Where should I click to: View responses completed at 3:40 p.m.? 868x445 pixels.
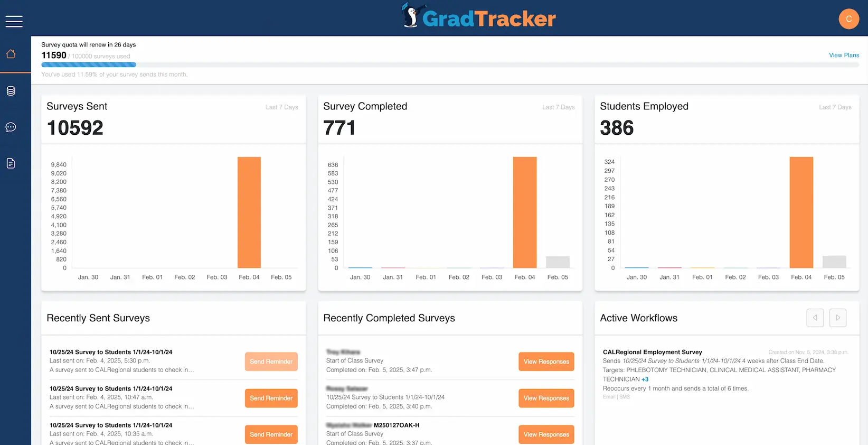click(x=546, y=398)
